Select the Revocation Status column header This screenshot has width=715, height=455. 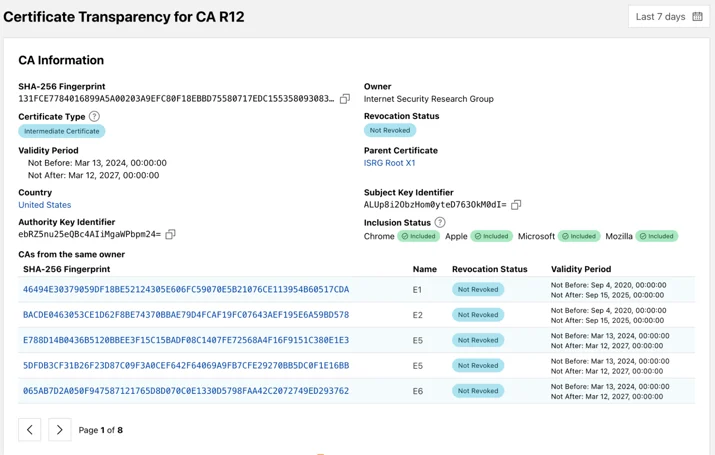[490, 269]
